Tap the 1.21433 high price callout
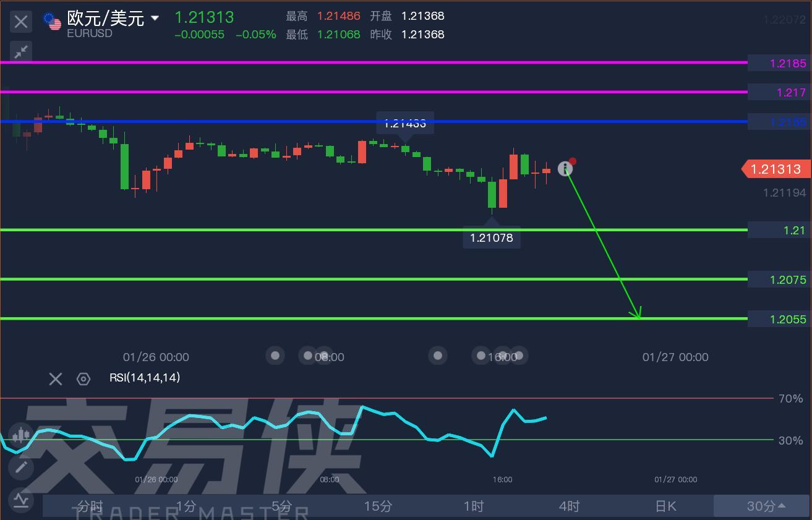Viewport: 812px width, 520px height. point(405,123)
